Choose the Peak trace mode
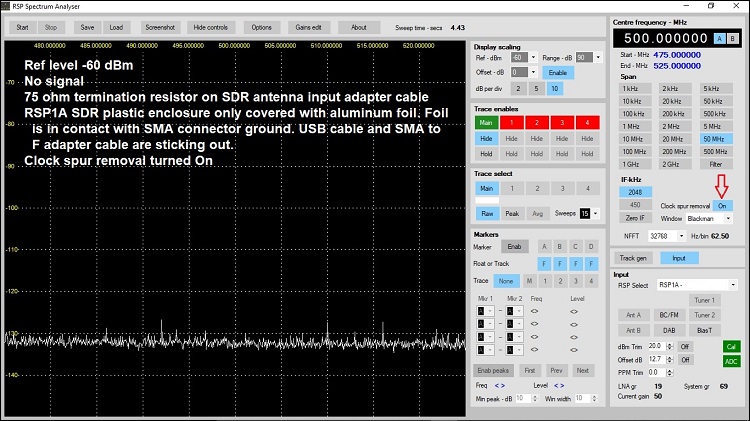The width and height of the screenshot is (750, 421). coord(513,213)
